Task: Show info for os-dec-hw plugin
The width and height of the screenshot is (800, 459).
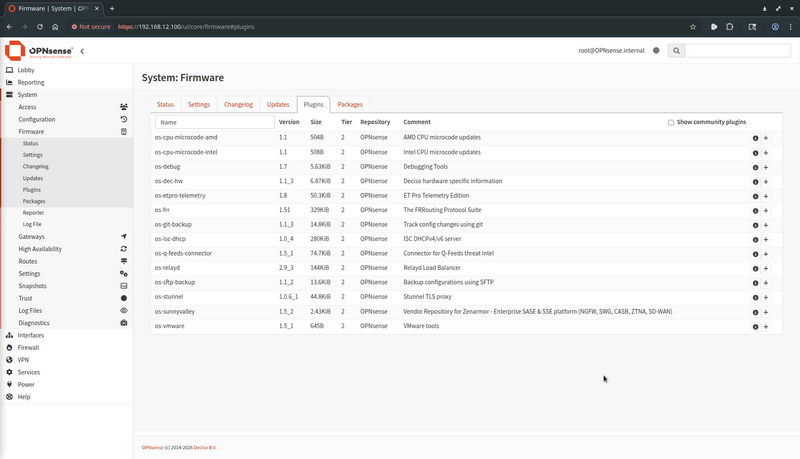Action: click(755, 182)
